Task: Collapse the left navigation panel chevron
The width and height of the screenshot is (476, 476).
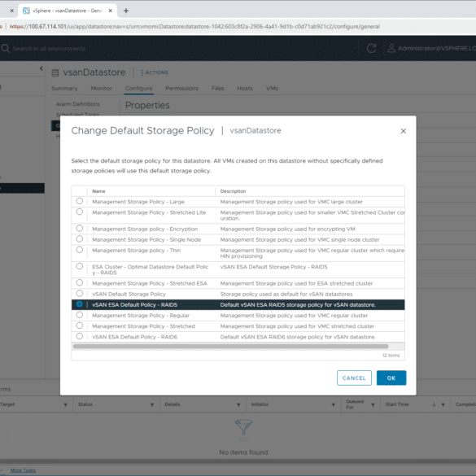Action: pyautogui.click(x=41, y=68)
